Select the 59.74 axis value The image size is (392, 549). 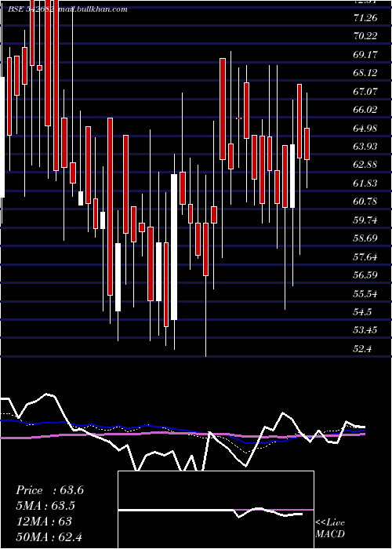[x=365, y=220]
